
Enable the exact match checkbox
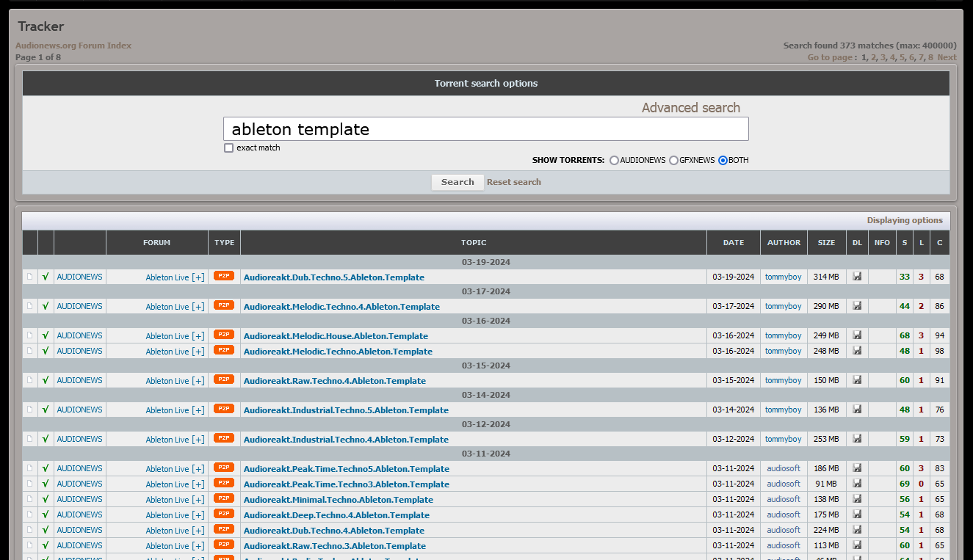coord(229,148)
